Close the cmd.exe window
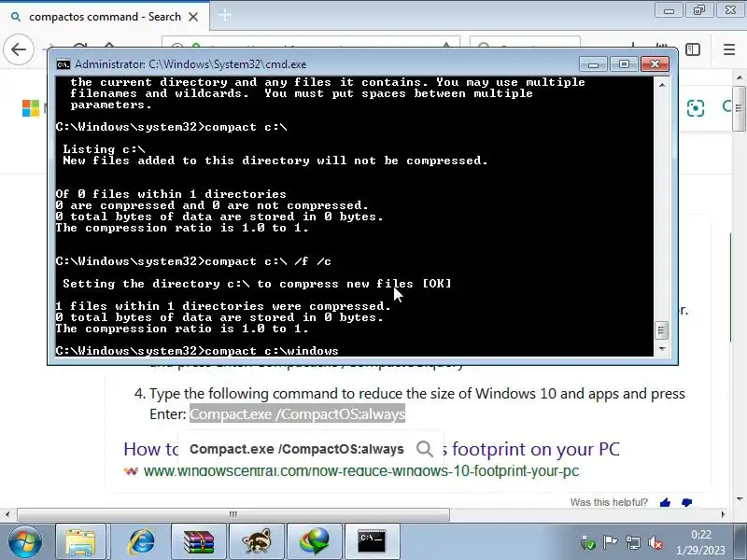747x560 pixels. tap(655, 64)
